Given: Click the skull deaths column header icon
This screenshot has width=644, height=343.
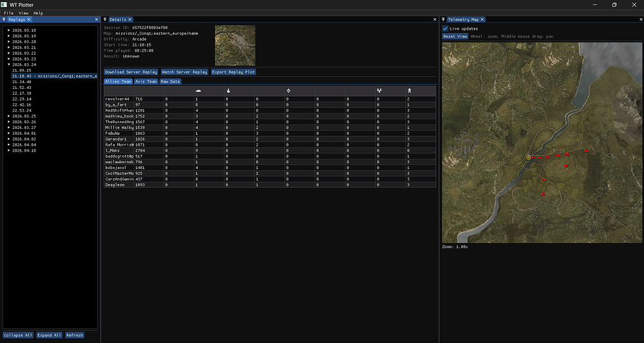Looking at the screenshot, I should click(x=409, y=91).
